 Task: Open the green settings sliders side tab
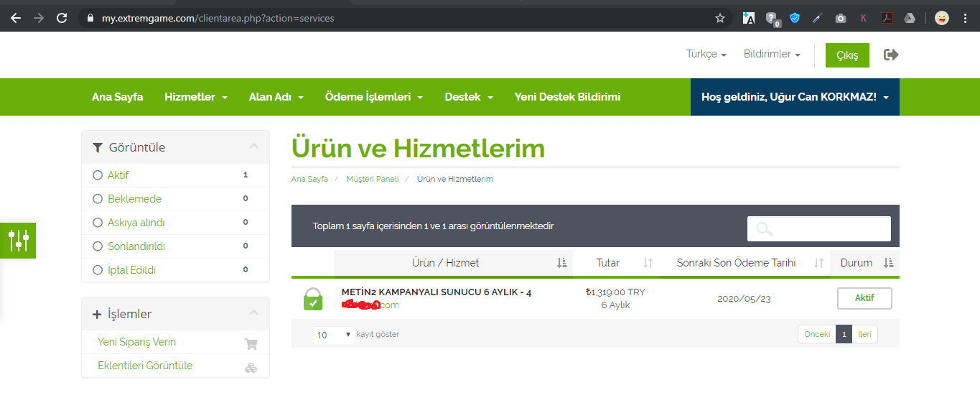point(18,241)
